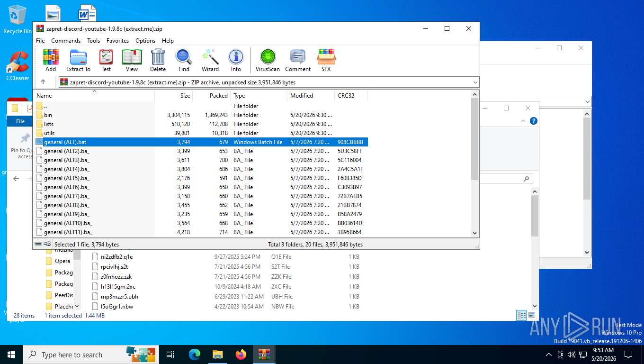Expand the archive path dropdown

pyautogui.click(x=475, y=82)
